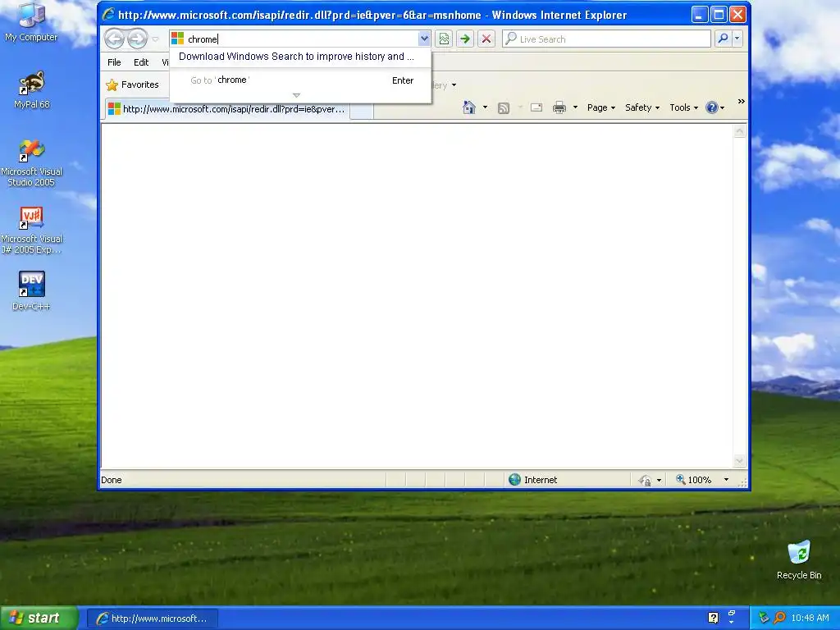The image size is (840, 630).
Task: Open the File menu
Action: click(114, 62)
